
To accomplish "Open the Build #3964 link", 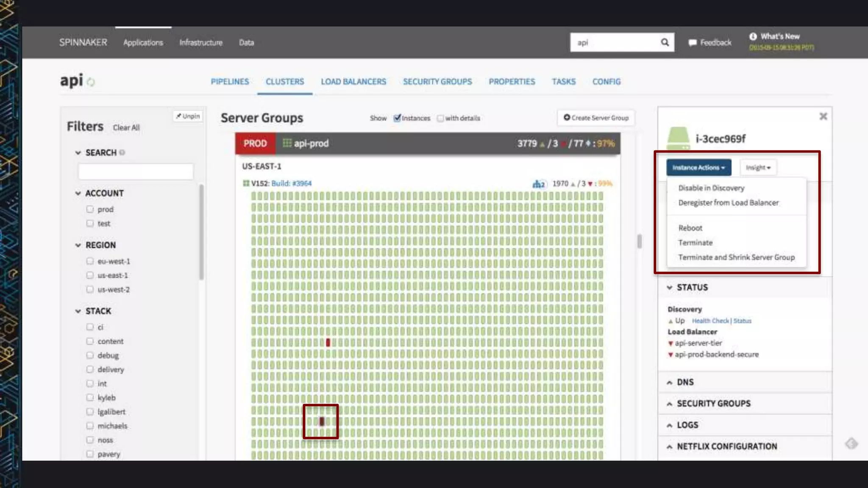I will point(291,183).
